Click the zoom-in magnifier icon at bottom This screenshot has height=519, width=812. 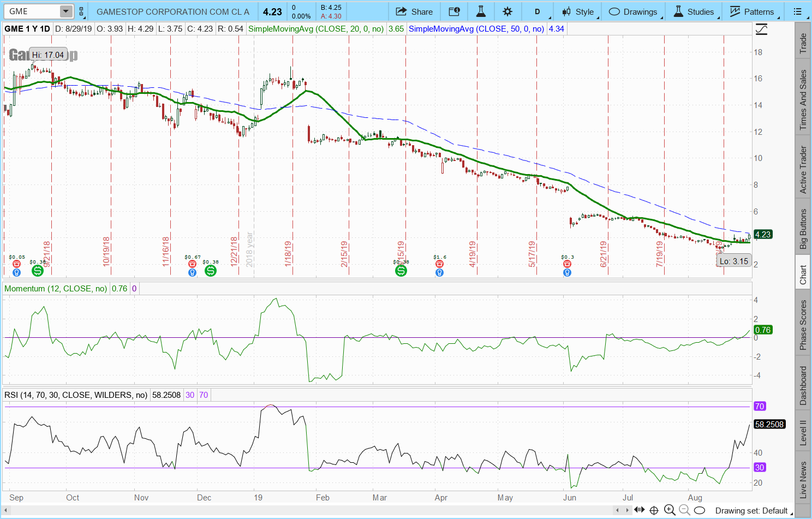pyautogui.click(x=670, y=510)
